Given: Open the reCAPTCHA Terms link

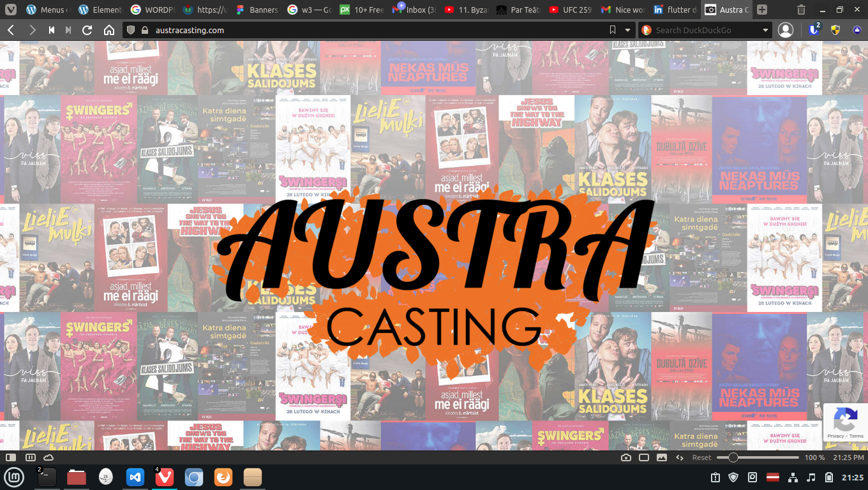Looking at the screenshot, I should (856, 436).
